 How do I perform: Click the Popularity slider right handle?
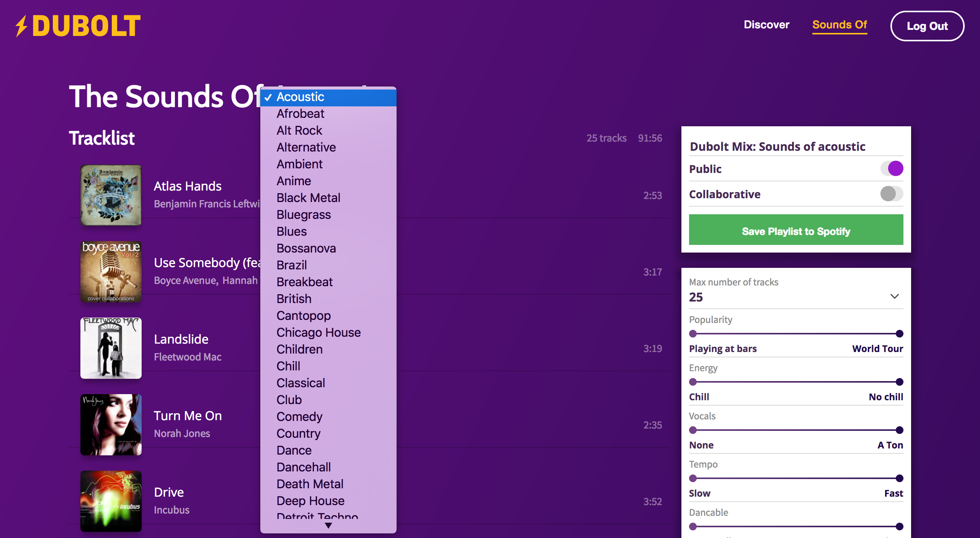coord(900,334)
